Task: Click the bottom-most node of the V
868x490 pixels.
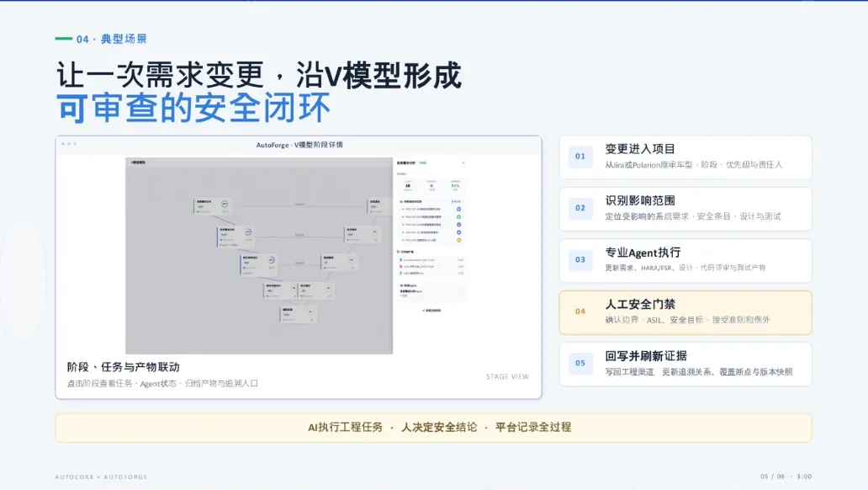Action: [x=299, y=314]
